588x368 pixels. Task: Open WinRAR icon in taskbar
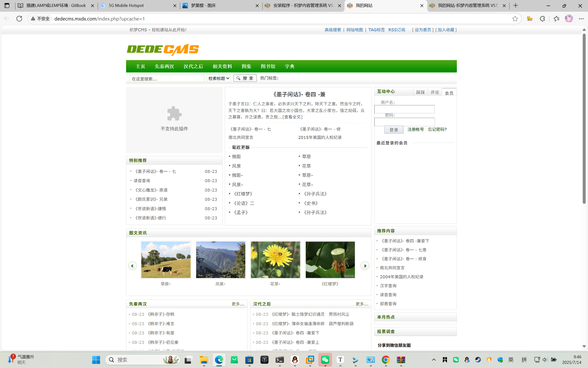(401, 360)
